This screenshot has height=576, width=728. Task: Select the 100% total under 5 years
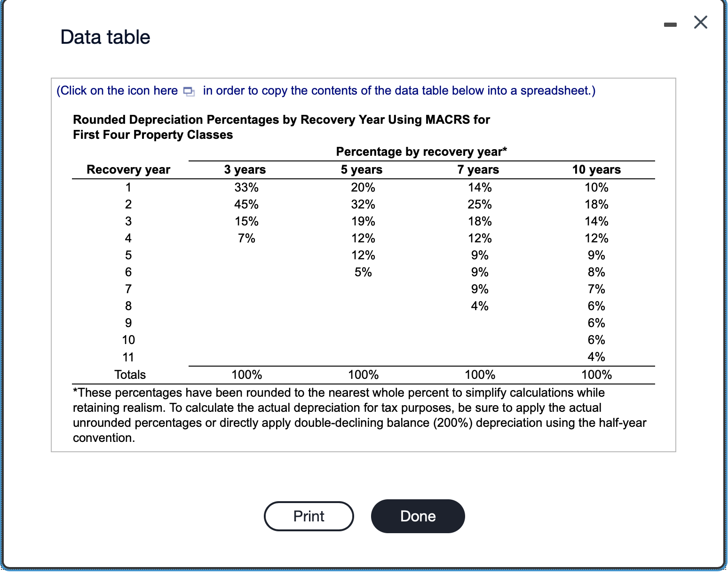point(363,374)
